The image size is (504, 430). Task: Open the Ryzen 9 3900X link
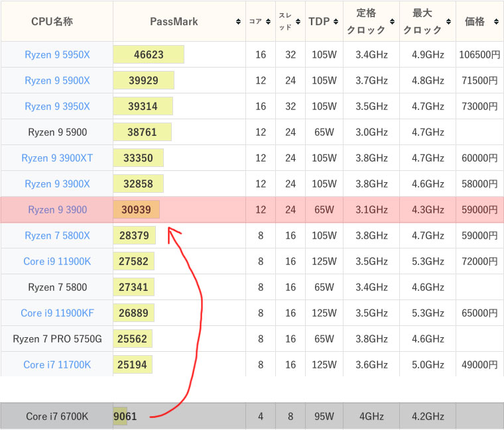click(x=57, y=184)
